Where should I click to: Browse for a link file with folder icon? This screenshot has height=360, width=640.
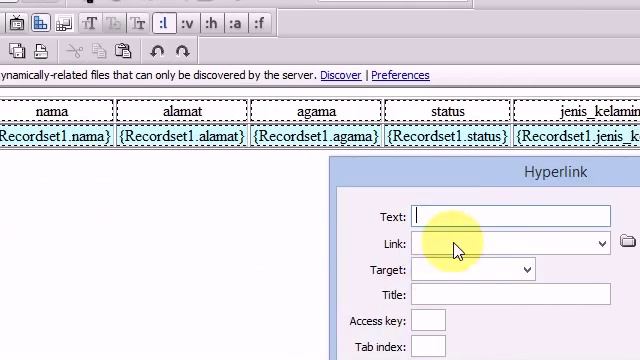628,241
